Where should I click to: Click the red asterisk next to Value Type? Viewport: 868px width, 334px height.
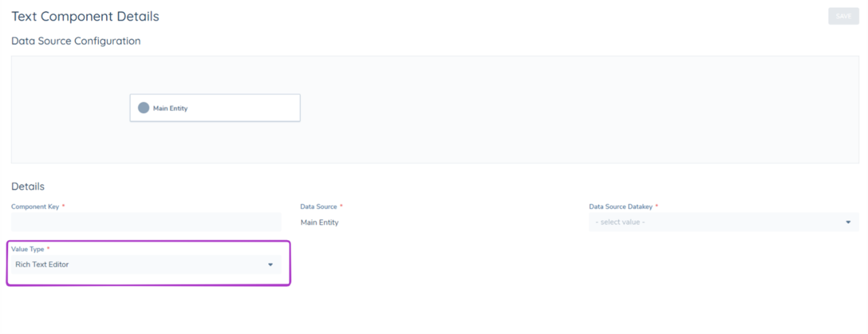[x=48, y=249]
